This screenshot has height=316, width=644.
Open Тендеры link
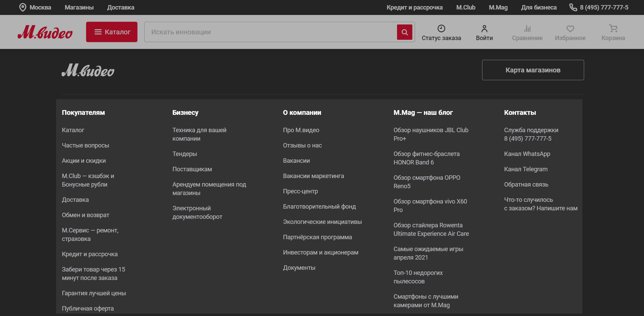185,154
